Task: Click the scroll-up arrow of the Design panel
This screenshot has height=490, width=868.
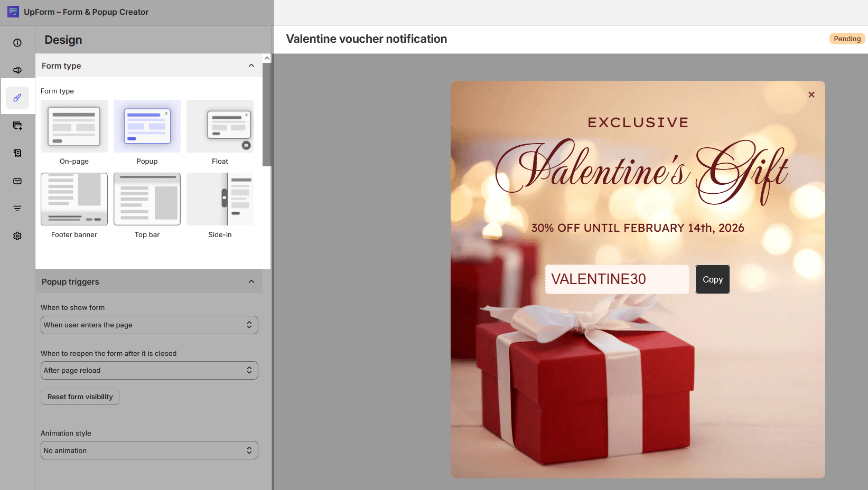Action: tap(267, 58)
